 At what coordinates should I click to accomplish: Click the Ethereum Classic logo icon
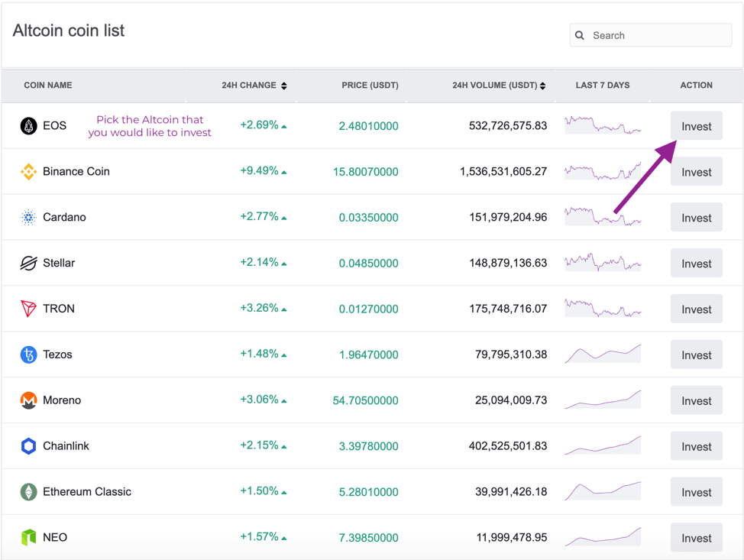coord(28,492)
